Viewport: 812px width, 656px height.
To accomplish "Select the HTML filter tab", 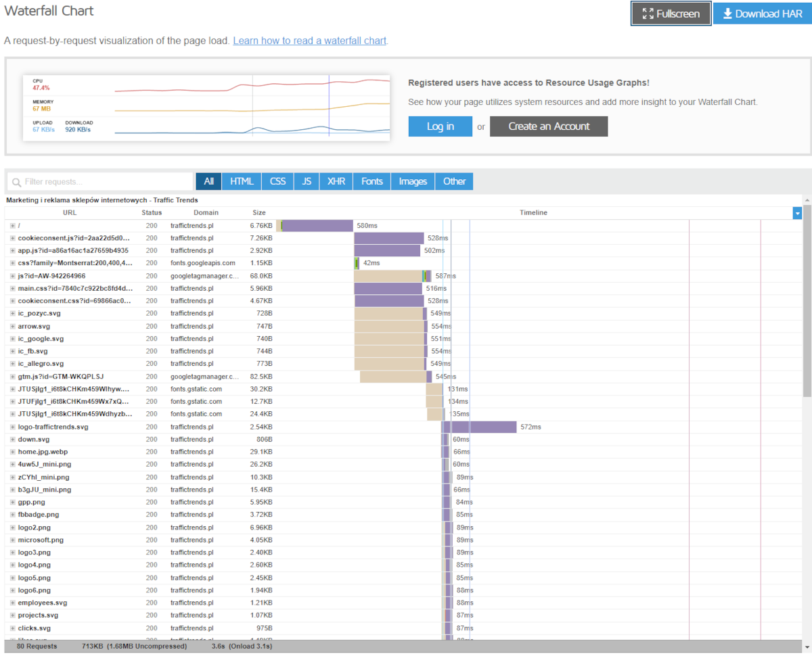I will (x=242, y=181).
